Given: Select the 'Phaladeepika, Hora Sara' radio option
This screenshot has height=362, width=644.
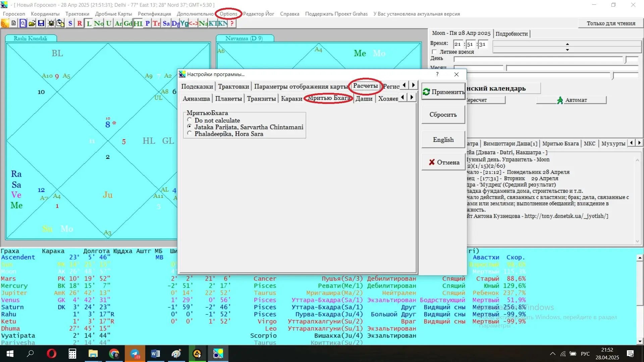Looking at the screenshot, I should coord(190,133).
